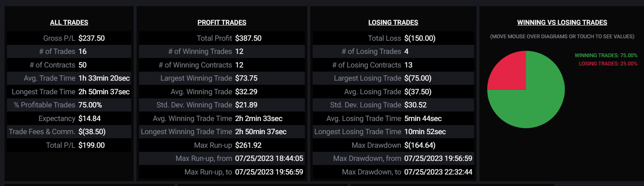This screenshot has width=644, height=186.
Task: Click the Avg. Trade Time value
Action: (104, 78)
